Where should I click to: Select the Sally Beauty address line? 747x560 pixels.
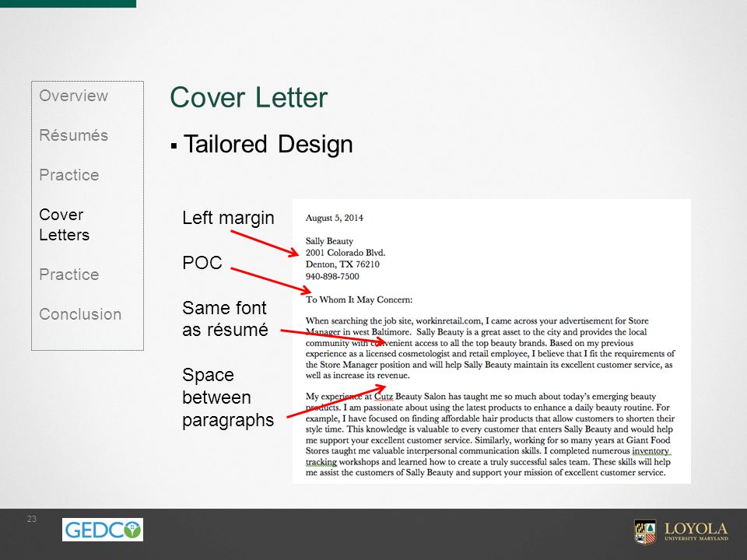(329, 241)
